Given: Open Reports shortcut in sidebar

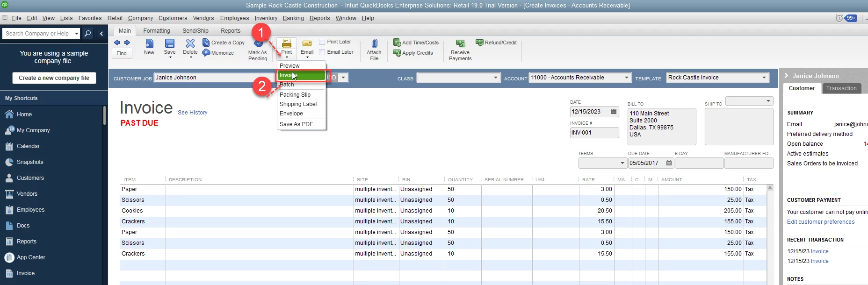Looking at the screenshot, I should click(x=21, y=242).
